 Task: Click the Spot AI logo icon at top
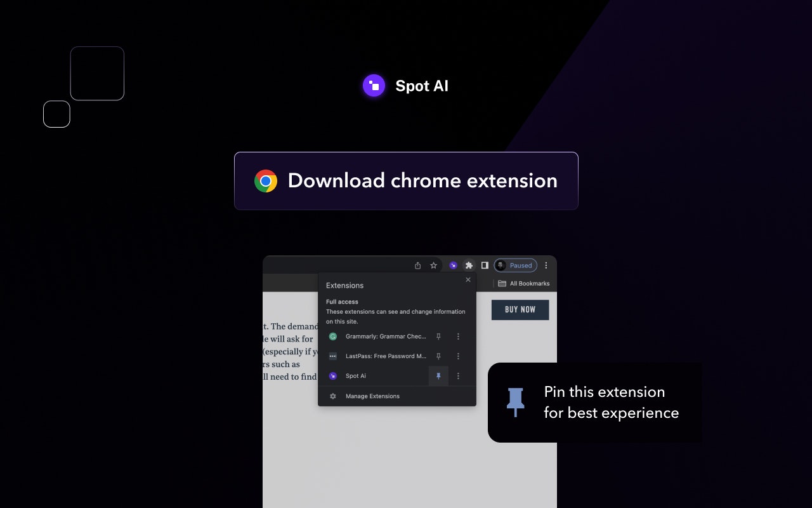374,86
